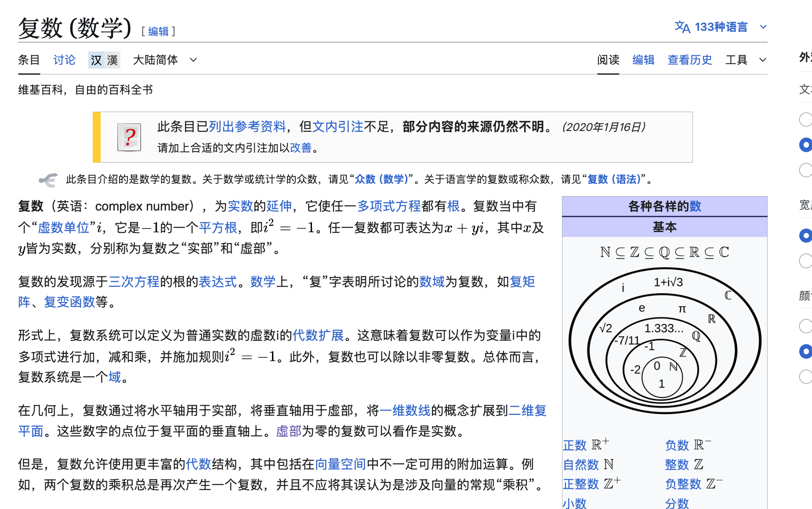Open the number sets Venn diagram image
The image size is (812, 509).
coord(665,341)
